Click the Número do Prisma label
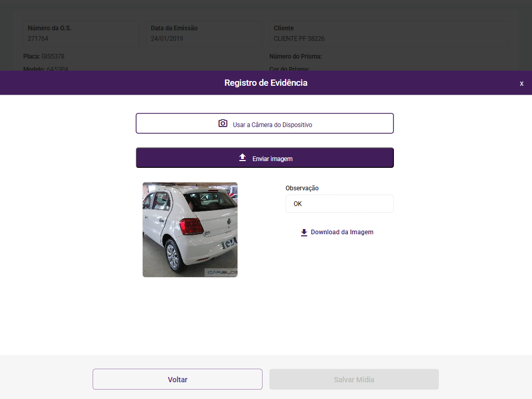Image resolution: width=532 pixels, height=399 pixels. click(x=296, y=56)
